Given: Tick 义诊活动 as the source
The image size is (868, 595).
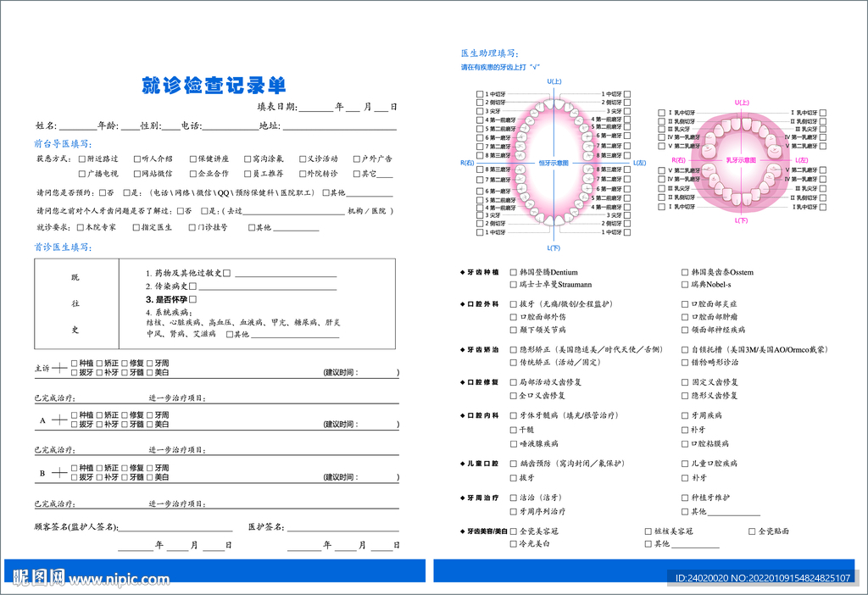Looking at the screenshot, I should click(x=303, y=158).
